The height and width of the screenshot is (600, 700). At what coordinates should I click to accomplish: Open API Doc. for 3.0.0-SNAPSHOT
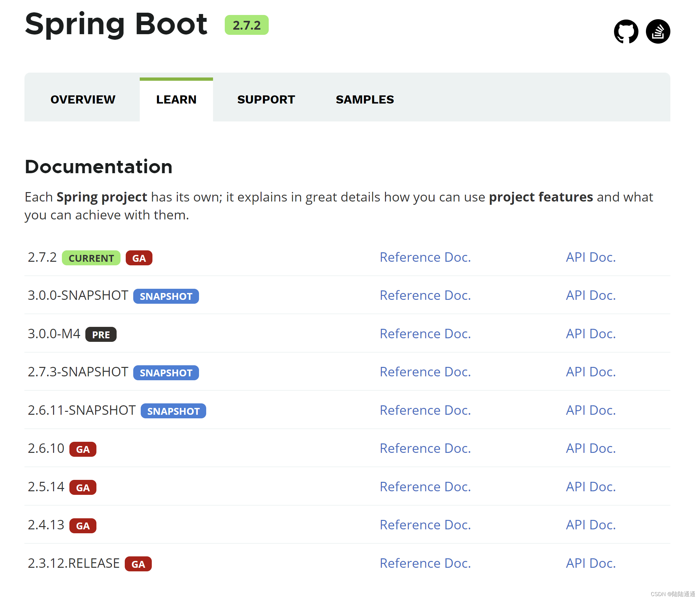tap(591, 295)
